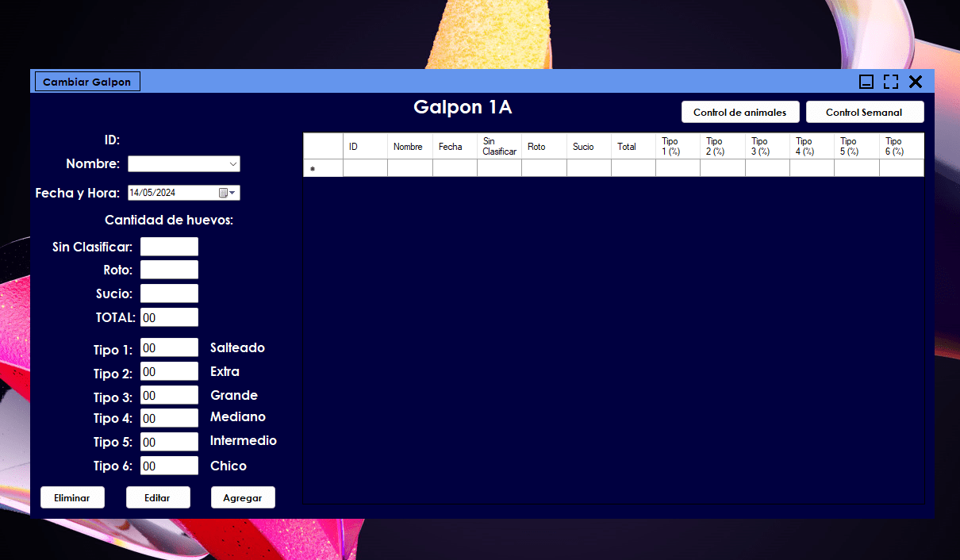
Task: Expand the Fecha y Hora date dropdown arrow
Action: 234,193
